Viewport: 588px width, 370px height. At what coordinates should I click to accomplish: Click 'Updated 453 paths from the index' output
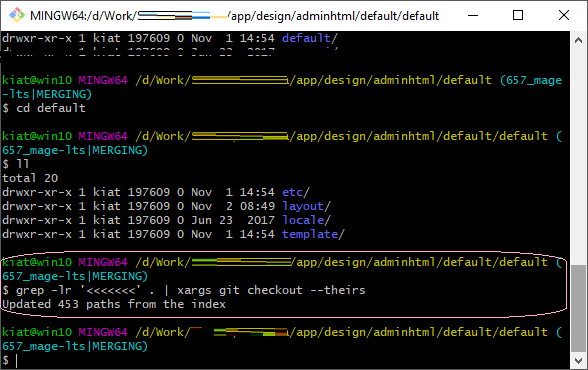114,304
